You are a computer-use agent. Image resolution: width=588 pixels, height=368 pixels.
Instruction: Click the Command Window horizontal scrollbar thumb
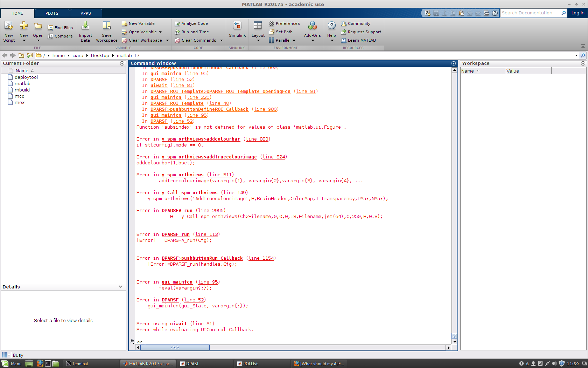pyautogui.click(x=175, y=347)
